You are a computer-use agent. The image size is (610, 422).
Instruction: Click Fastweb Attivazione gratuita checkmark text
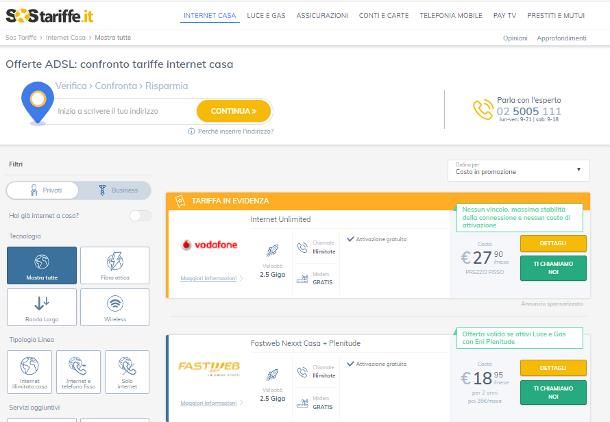377,364
